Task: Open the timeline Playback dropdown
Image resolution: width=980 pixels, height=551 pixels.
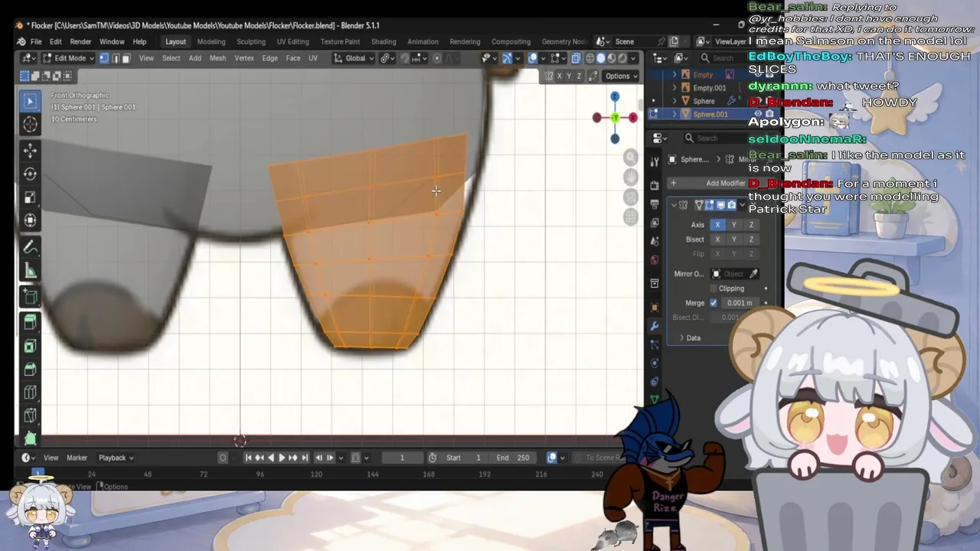Action: click(x=116, y=458)
